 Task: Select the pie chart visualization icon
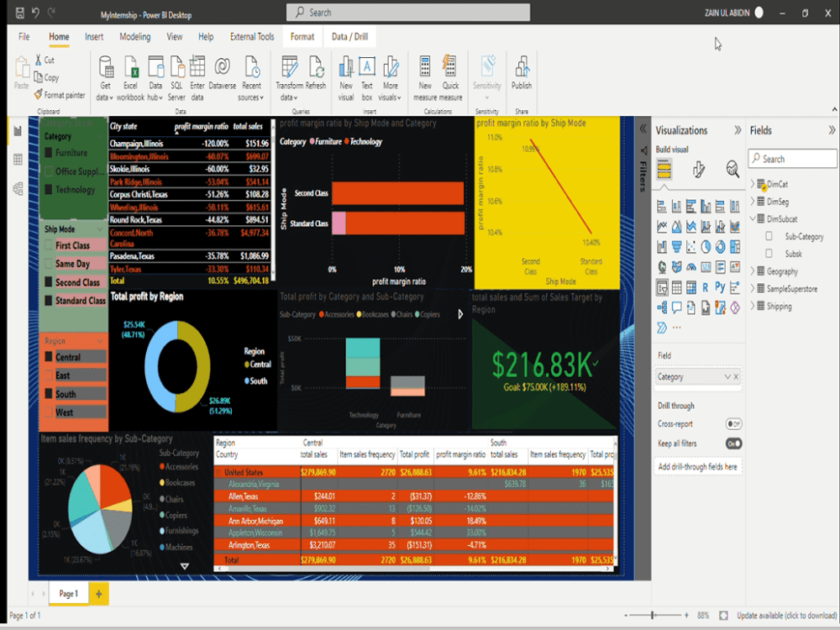pyautogui.click(x=706, y=247)
